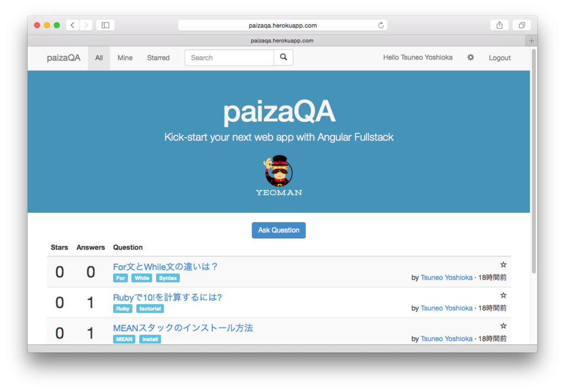The height and width of the screenshot is (392, 565).
Task: Open the Rubyで10!を計算するには? question
Action: (168, 297)
